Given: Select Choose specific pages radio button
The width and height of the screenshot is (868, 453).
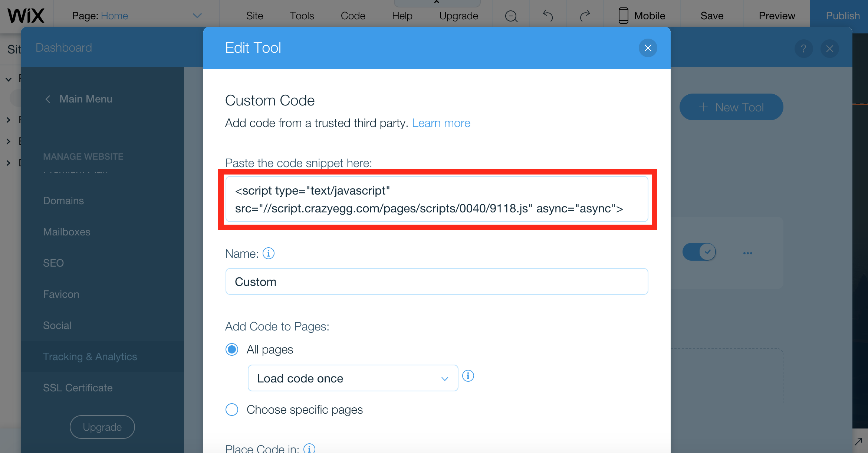Looking at the screenshot, I should [232, 410].
